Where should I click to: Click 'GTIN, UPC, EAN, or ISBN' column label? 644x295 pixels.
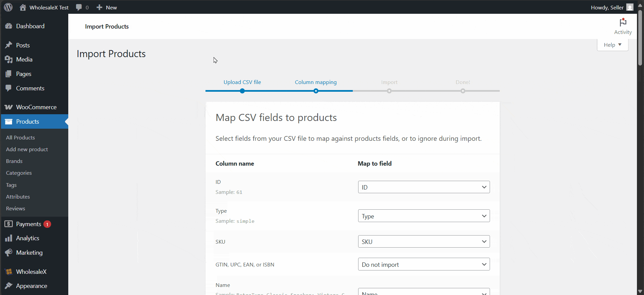coord(245,264)
